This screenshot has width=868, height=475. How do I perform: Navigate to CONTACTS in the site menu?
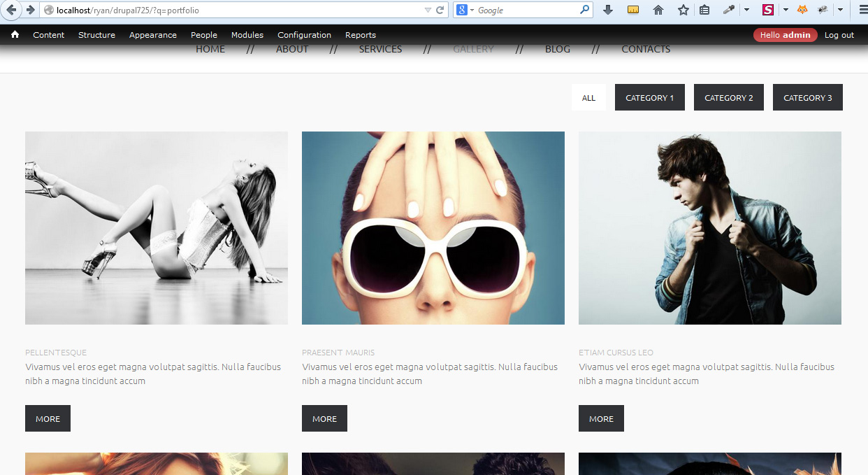coord(646,49)
